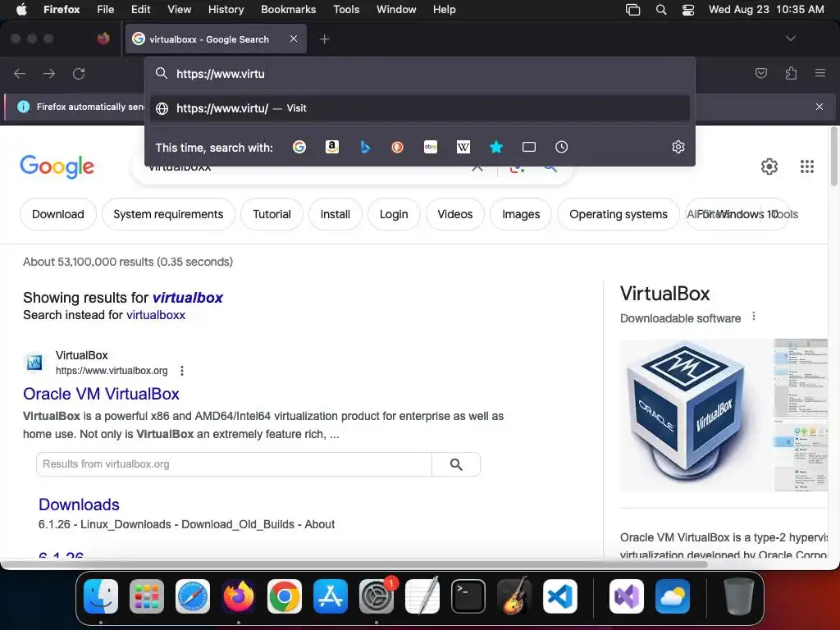The image size is (840, 630).
Task: Click the horizontal page scrollbar
Action: point(354,564)
